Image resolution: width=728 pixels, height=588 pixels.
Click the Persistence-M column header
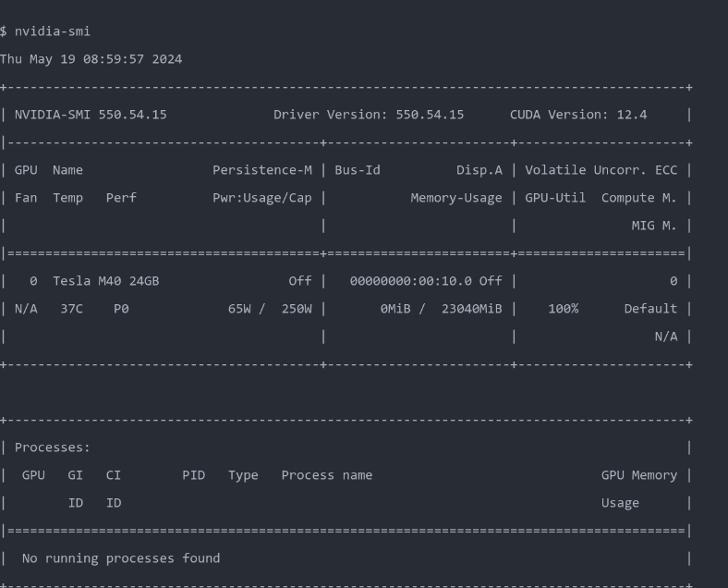click(x=262, y=170)
